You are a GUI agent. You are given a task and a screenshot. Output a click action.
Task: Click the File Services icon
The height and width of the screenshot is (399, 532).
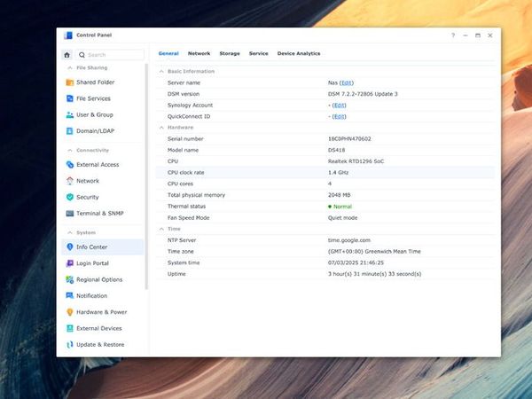click(69, 98)
